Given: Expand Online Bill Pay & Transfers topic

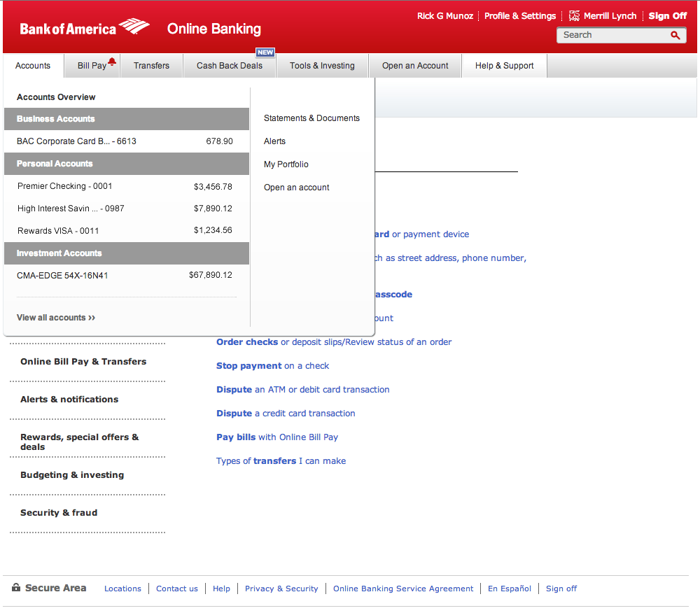Looking at the screenshot, I should tap(83, 361).
